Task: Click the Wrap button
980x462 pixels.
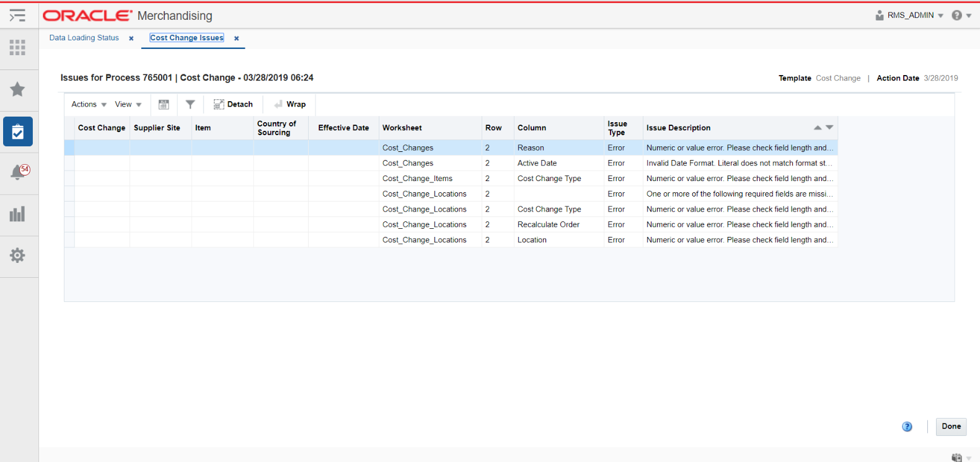Action: coord(290,105)
